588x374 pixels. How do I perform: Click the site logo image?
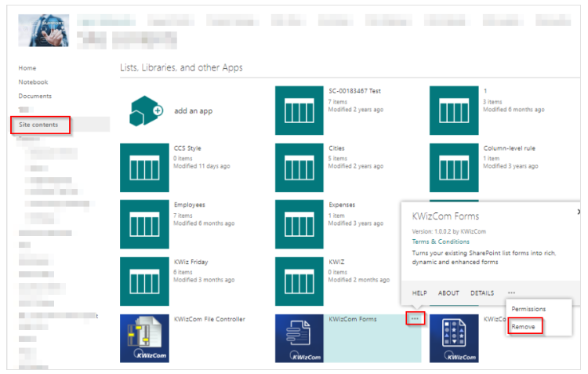(x=43, y=31)
